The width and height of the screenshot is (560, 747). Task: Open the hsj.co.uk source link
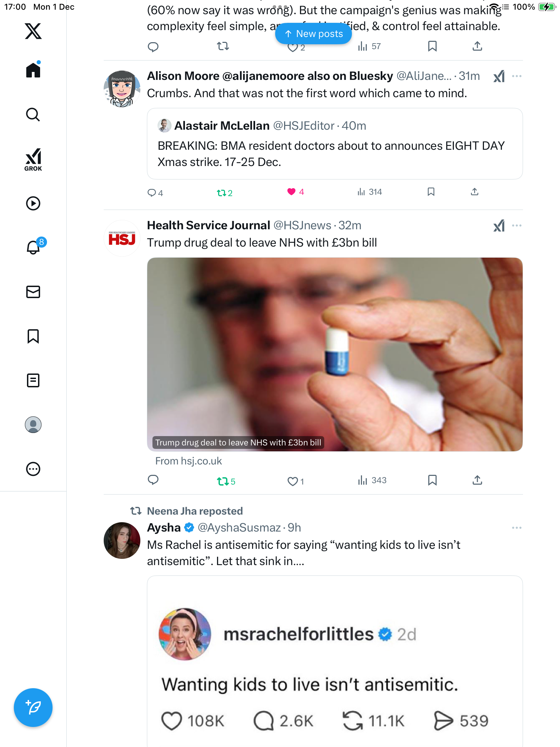[x=188, y=461]
